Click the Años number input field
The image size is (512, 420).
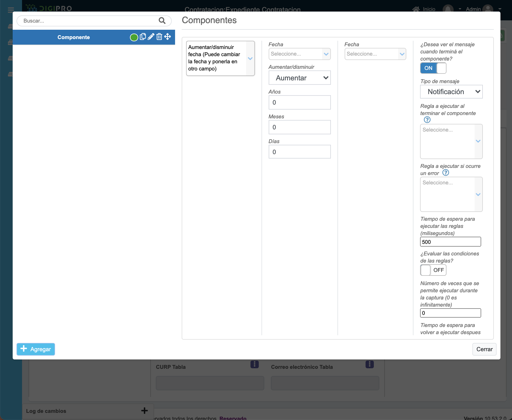[299, 102]
